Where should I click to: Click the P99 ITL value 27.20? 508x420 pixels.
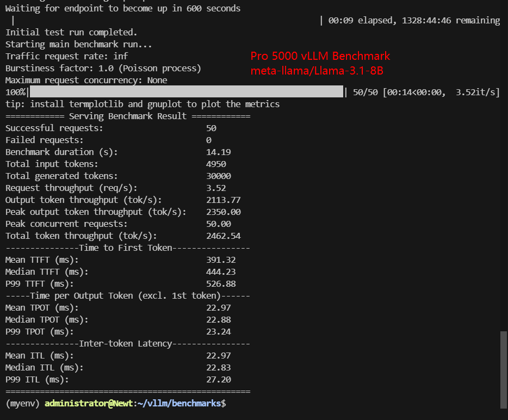[x=218, y=380]
